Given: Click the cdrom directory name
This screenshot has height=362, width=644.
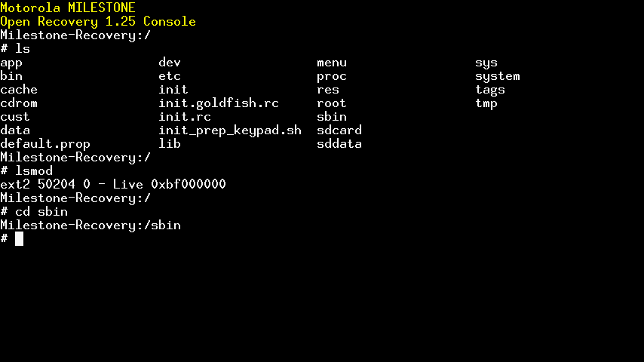Looking at the screenshot, I should 19,103.
